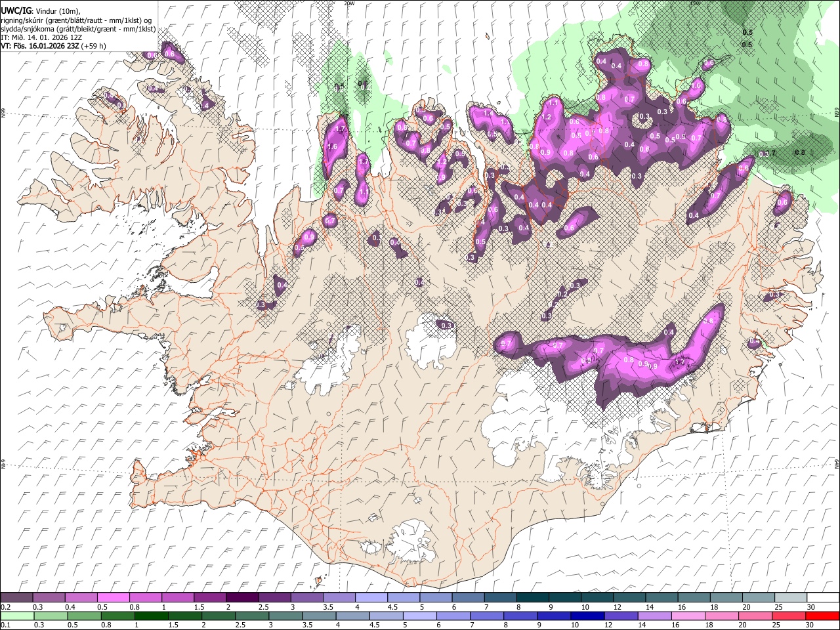Click the '0.4' label in the upper legend

[x=70, y=607]
